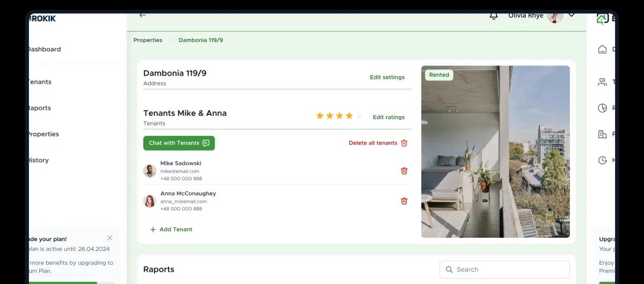Delete tenant Anna McConaughey trash icon
This screenshot has width=644, height=284.
pyautogui.click(x=404, y=201)
